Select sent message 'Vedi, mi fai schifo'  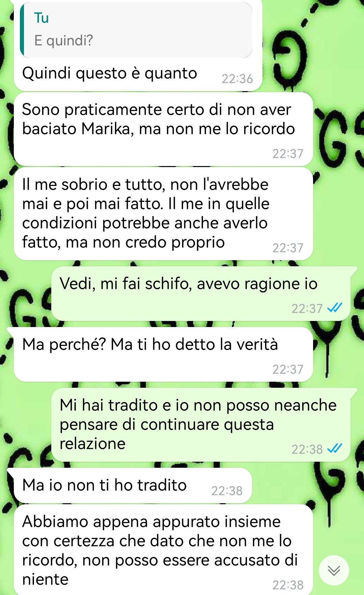201,293
